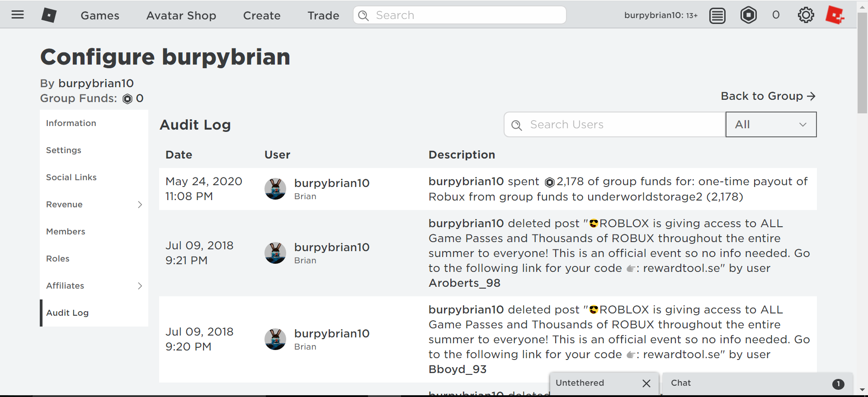Open the Games menu
The width and height of the screenshot is (868, 397).
100,15
